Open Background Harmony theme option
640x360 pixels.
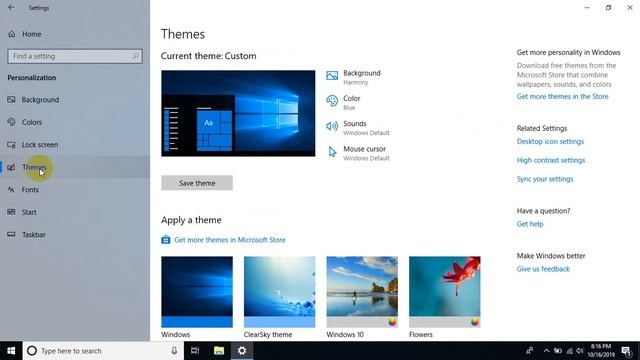(362, 77)
